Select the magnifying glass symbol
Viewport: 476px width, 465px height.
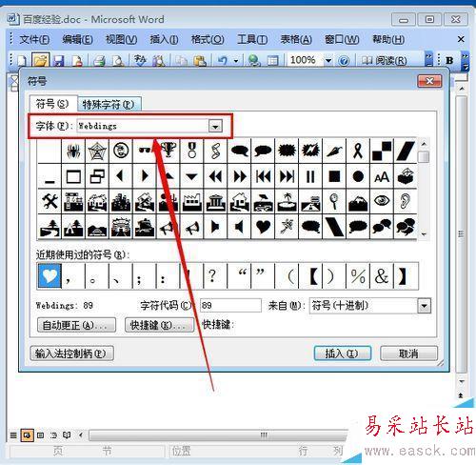(x=334, y=202)
